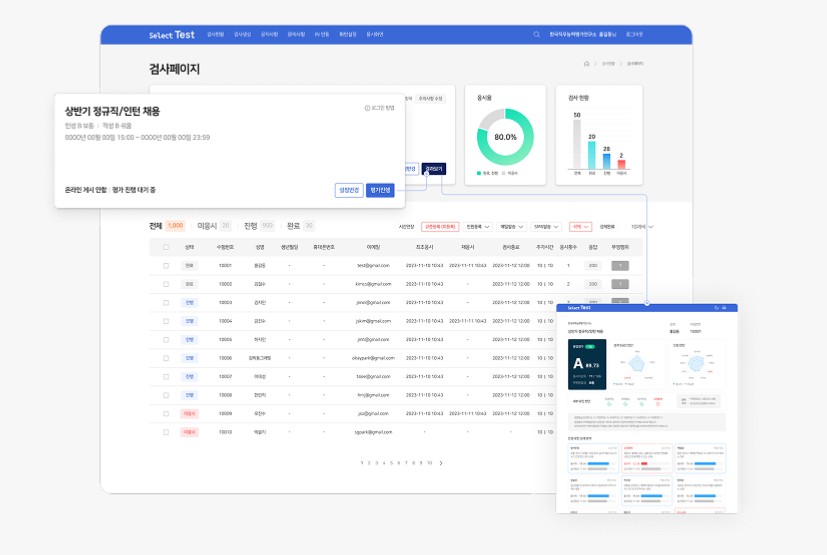827x555 pixels.
Task: Click next page arrow in pagination
Action: click(x=441, y=463)
